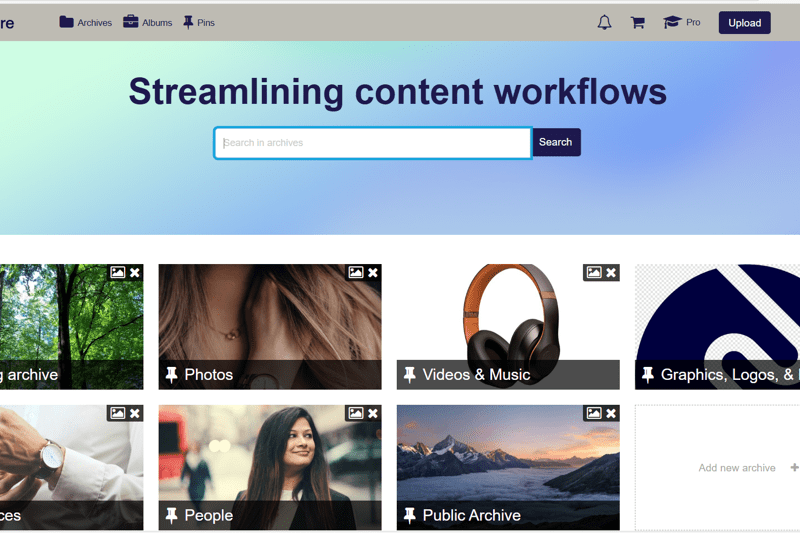
Task: Open the Albums menu item
Action: coord(148,22)
